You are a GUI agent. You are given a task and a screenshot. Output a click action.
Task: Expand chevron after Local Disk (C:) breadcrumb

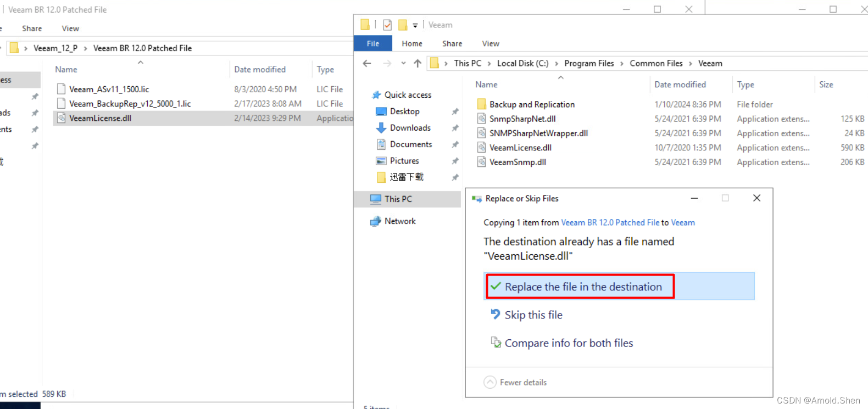(557, 64)
